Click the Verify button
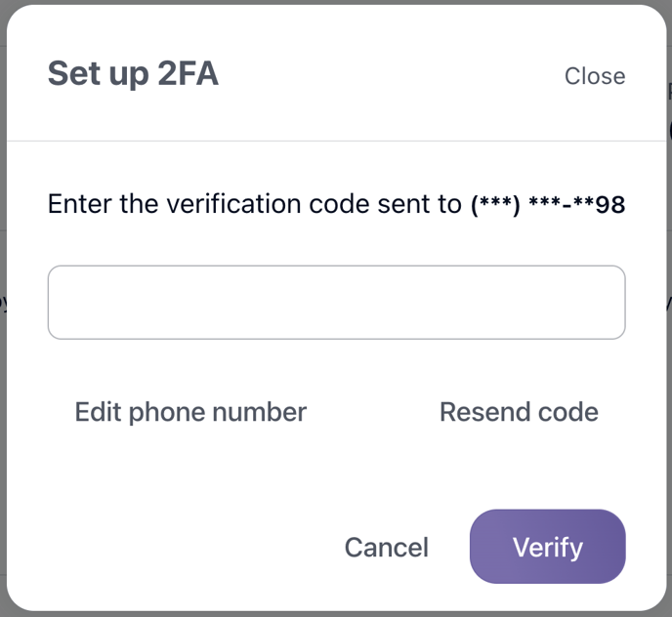 pyautogui.click(x=547, y=547)
